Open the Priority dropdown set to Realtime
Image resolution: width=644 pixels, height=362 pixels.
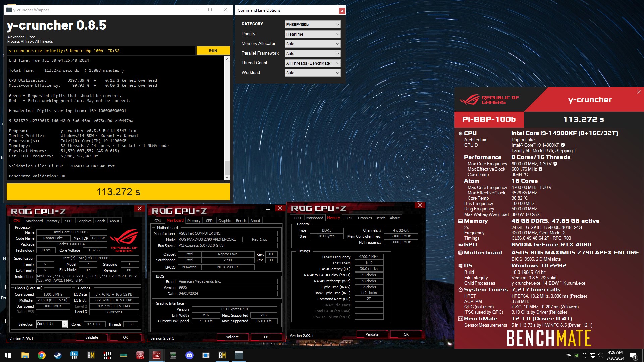pos(313,34)
